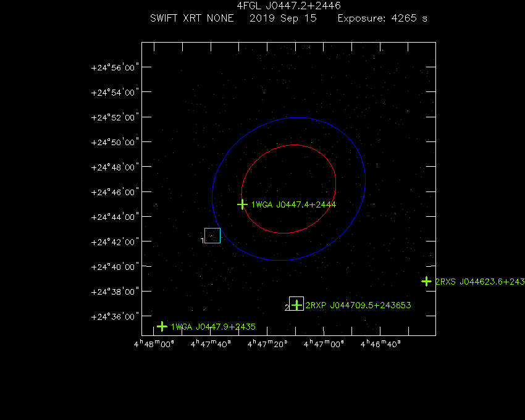This screenshot has width=525, height=420.
Task: Click the number 2 beside the white box
Action: [x=287, y=308]
